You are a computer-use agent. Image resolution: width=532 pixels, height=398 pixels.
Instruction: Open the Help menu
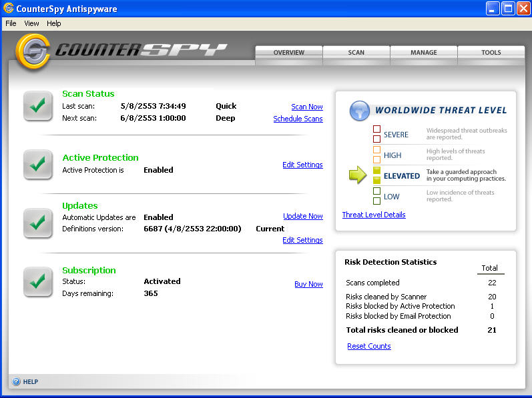(x=54, y=23)
